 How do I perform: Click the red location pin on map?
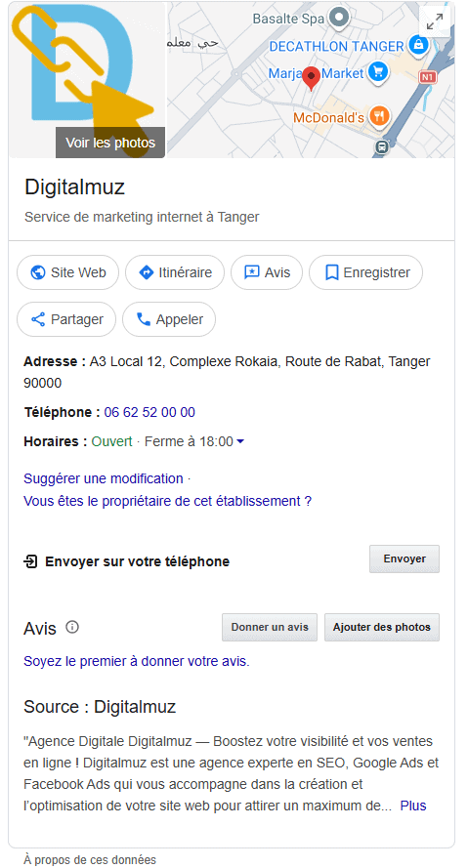[312, 79]
